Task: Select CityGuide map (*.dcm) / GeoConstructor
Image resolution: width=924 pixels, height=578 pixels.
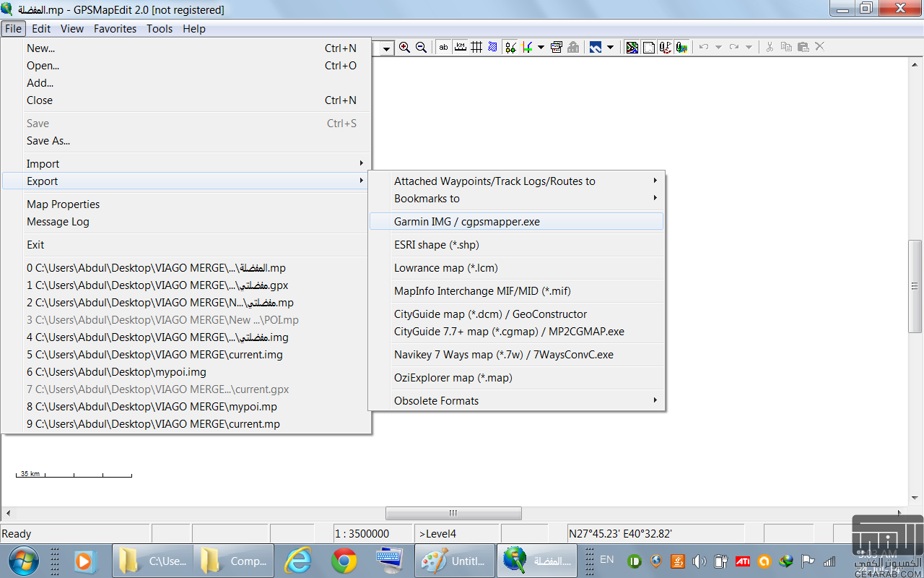Action: 517,314
